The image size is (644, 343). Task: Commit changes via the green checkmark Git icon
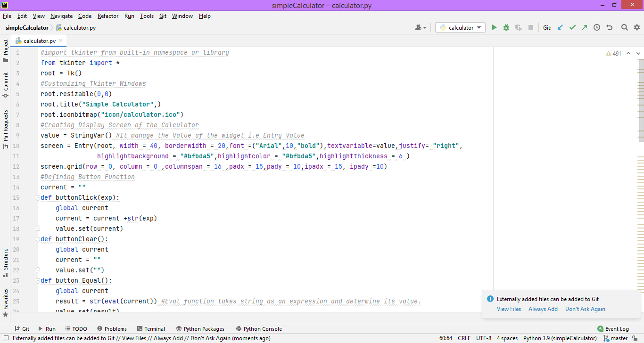pyautogui.click(x=572, y=27)
